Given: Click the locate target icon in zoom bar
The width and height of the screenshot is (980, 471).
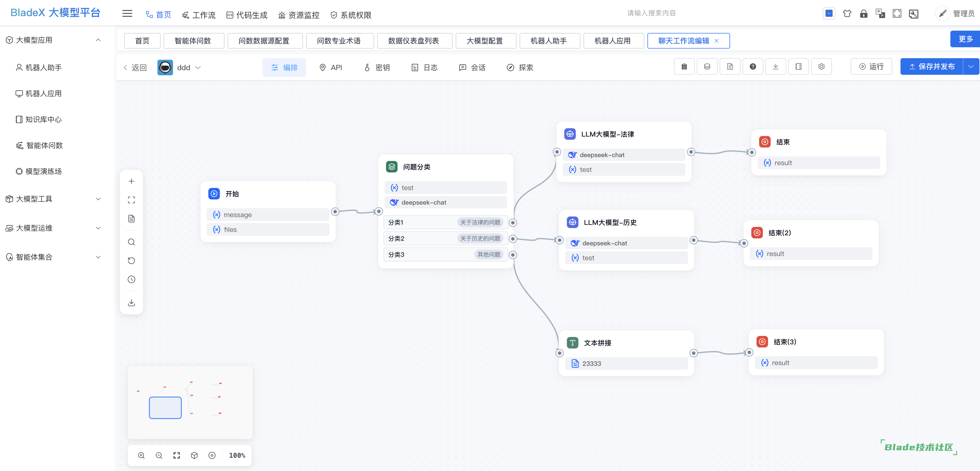Looking at the screenshot, I should 212,455.
